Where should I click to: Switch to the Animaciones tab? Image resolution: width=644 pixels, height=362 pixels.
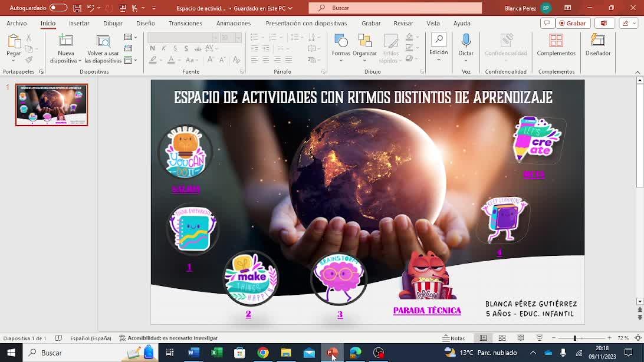(234, 24)
